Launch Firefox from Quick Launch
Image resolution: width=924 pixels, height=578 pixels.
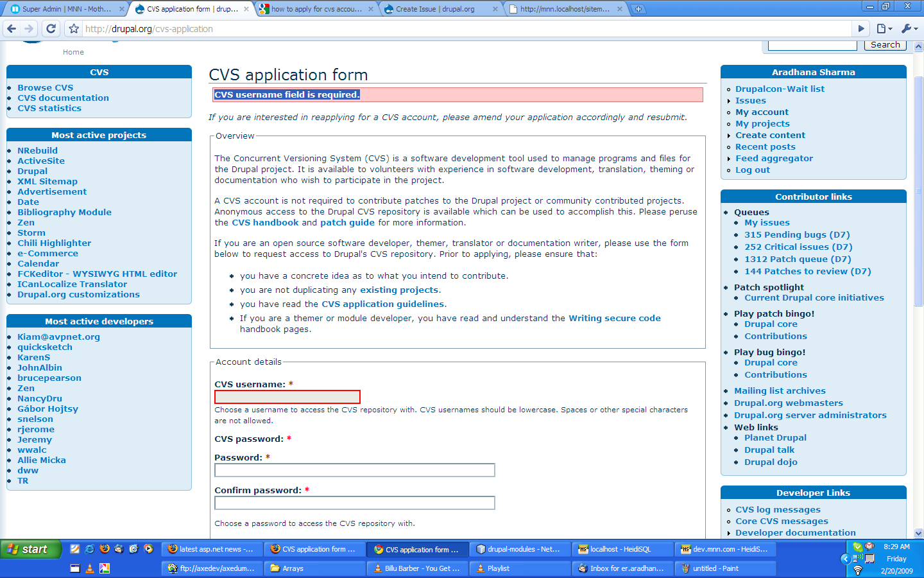(104, 549)
